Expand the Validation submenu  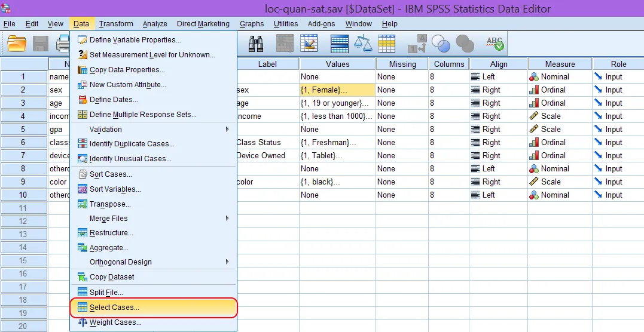click(154, 129)
